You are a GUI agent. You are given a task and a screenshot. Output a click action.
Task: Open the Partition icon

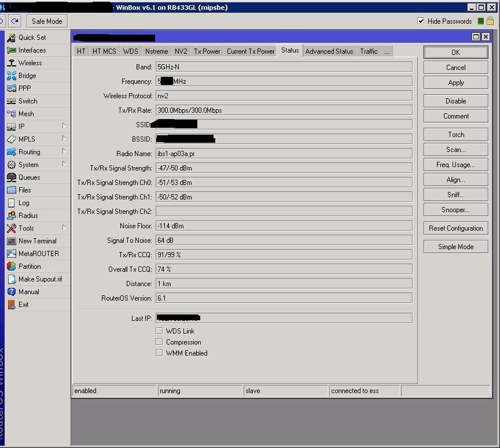click(12, 266)
